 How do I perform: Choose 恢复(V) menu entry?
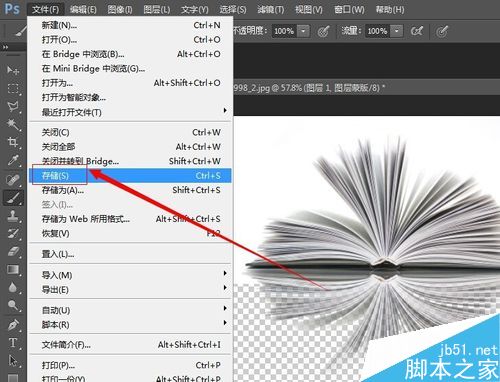tap(131, 233)
